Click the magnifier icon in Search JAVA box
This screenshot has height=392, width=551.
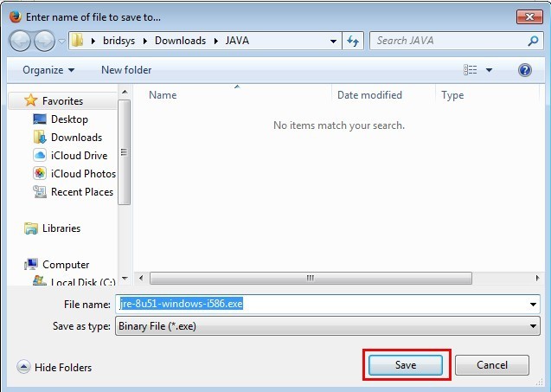[533, 41]
